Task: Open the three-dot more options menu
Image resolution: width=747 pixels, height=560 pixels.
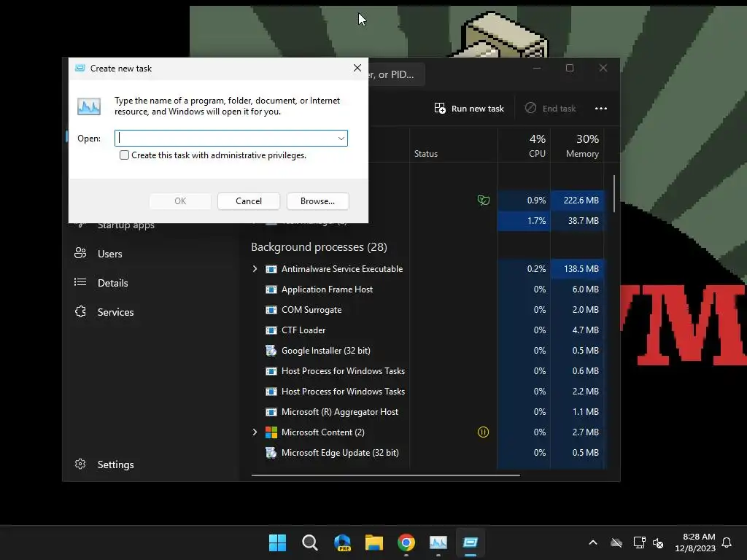Action: click(x=601, y=109)
